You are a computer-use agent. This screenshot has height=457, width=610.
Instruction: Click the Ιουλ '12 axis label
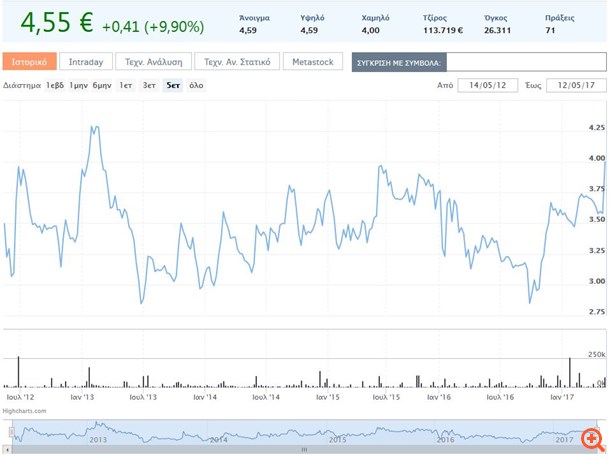click(20, 397)
